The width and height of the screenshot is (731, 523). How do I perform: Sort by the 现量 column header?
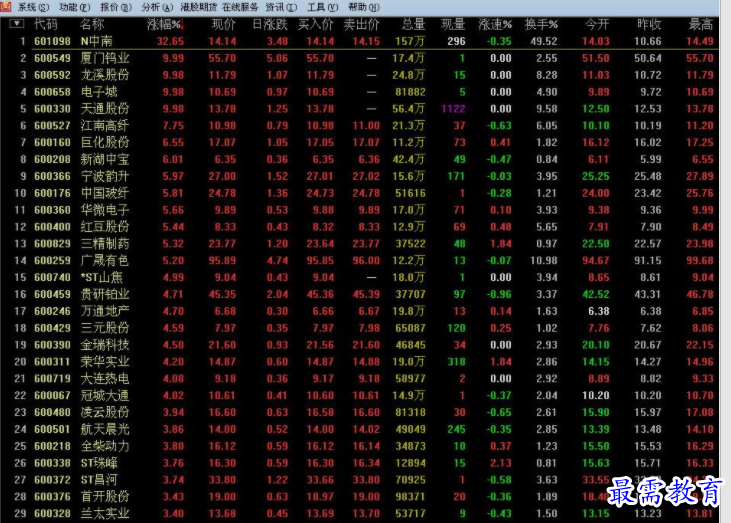453,24
